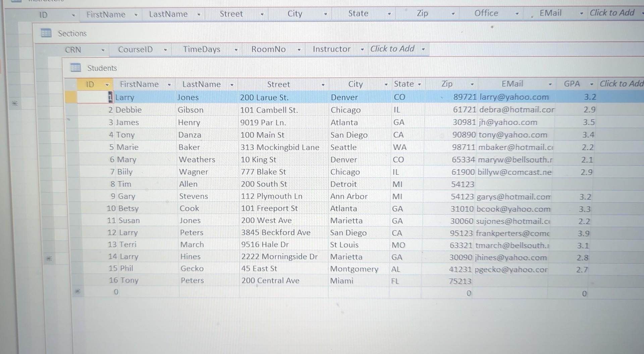The image size is (644, 354).
Task: Click 'Click to Add' in the Students table
Action: pos(621,84)
